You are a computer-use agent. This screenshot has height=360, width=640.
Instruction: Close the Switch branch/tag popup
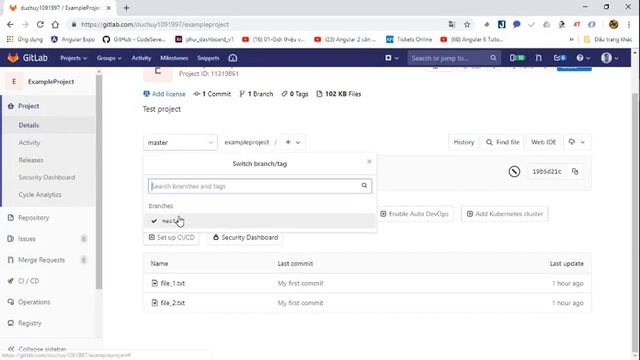(369, 162)
